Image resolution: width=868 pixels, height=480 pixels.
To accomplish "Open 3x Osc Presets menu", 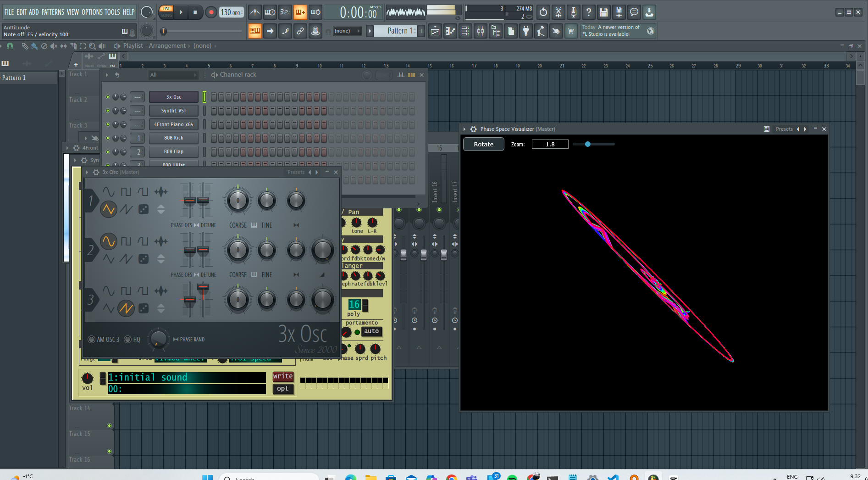I will [296, 173].
